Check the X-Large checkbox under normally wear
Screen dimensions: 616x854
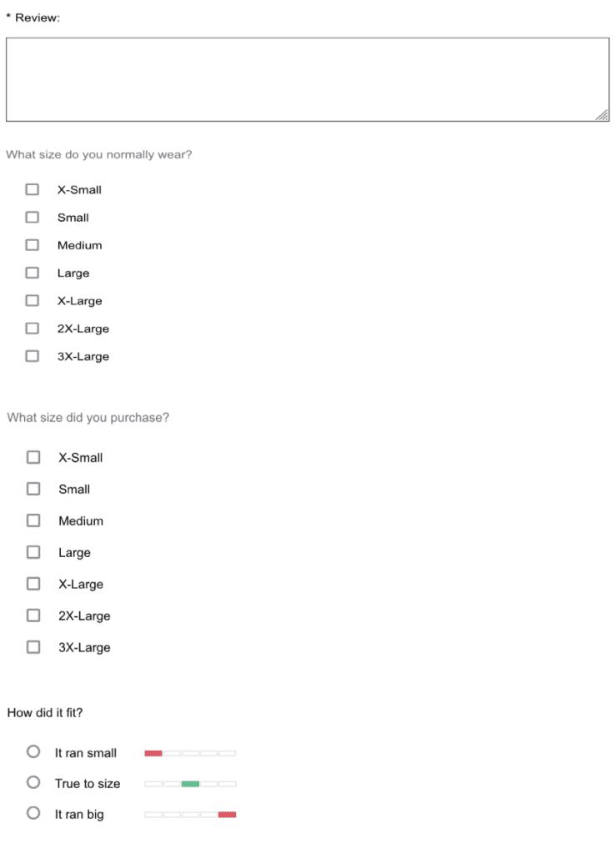33,301
